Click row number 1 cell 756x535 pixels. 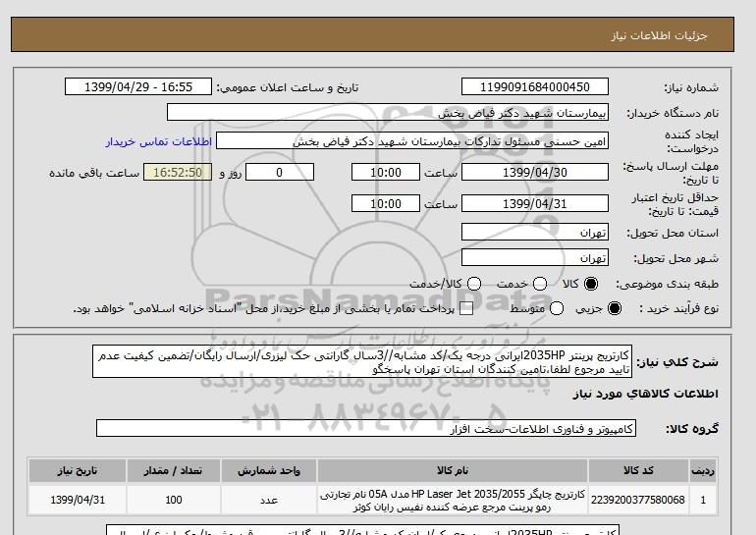[703, 500]
